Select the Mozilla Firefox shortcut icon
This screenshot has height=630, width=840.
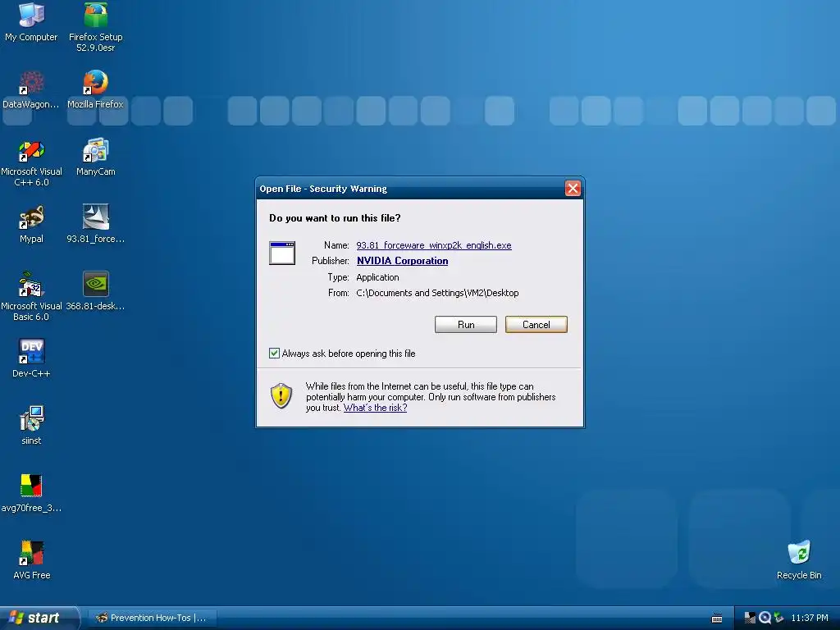[95, 89]
